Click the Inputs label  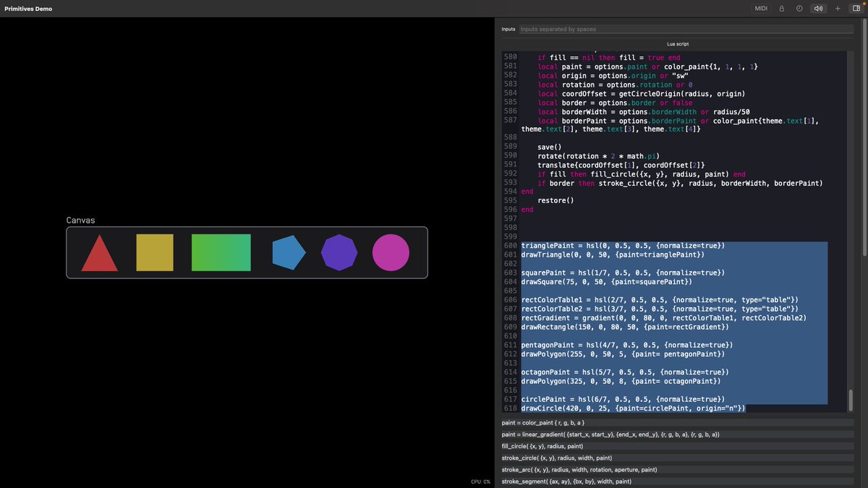509,29
